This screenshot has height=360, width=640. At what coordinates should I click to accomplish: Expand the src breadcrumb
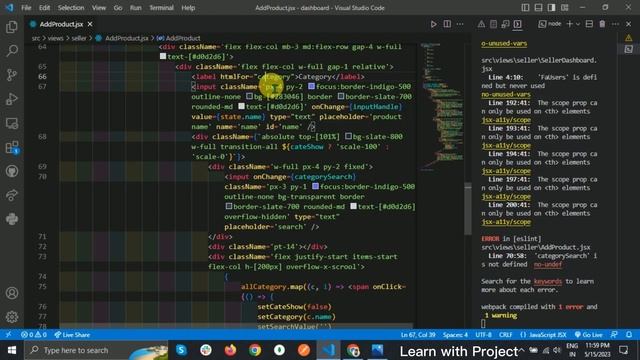(x=36, y=38)
